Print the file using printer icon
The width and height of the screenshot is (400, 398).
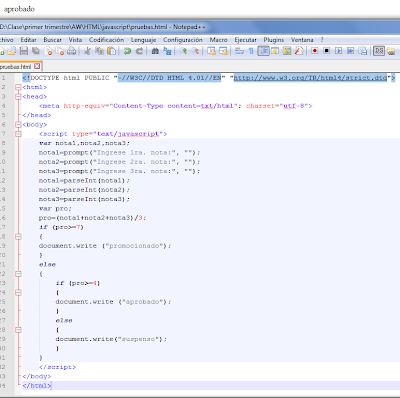point(72,51)
